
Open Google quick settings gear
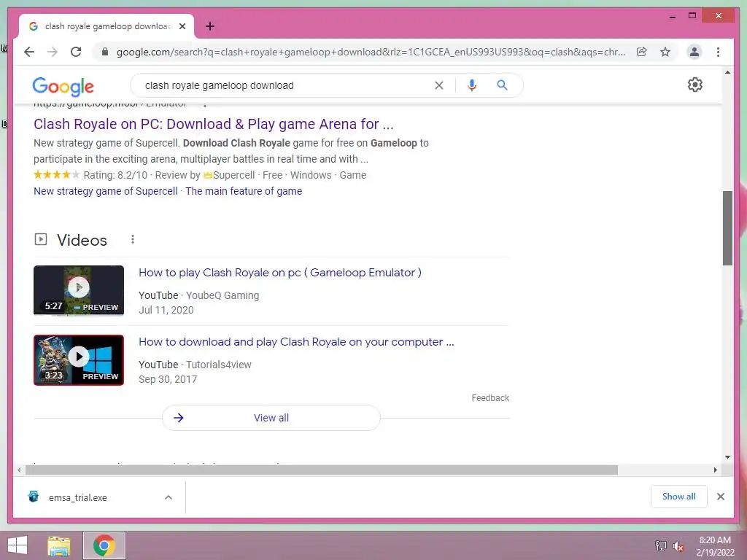pyautogui.click(x=695, y=85)
